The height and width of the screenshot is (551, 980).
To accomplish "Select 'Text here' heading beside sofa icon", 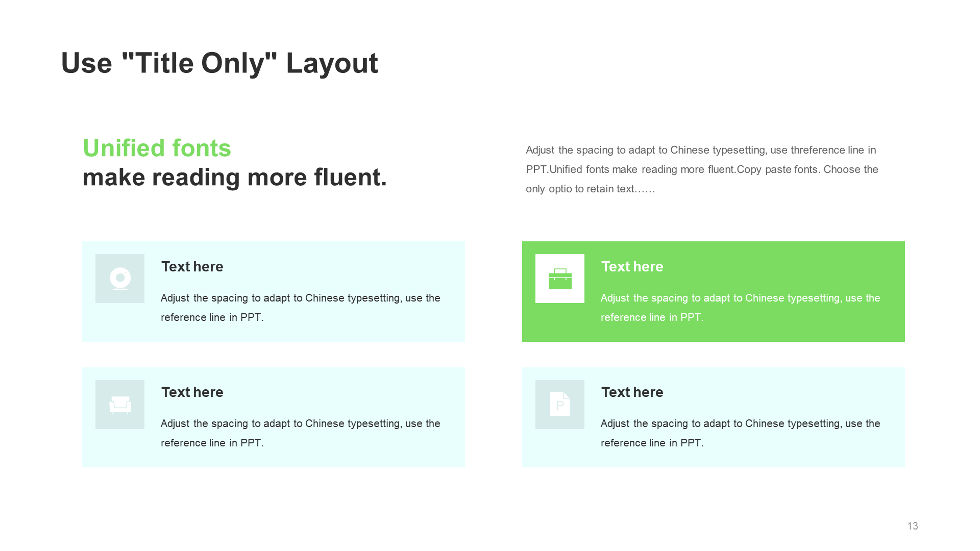I will tap(192, 392).
